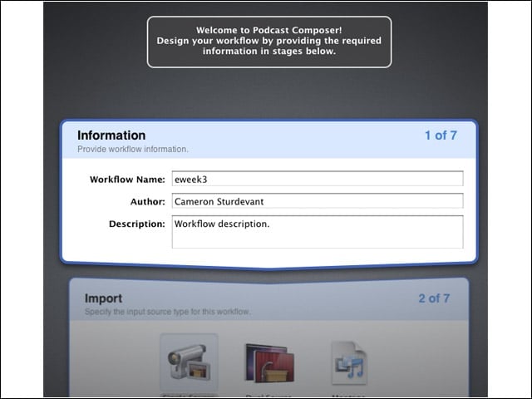Viewport: 532px width, 399px height.
Task: Edit the Workflow Name field containing eweek3
Action: coord(318,179)
